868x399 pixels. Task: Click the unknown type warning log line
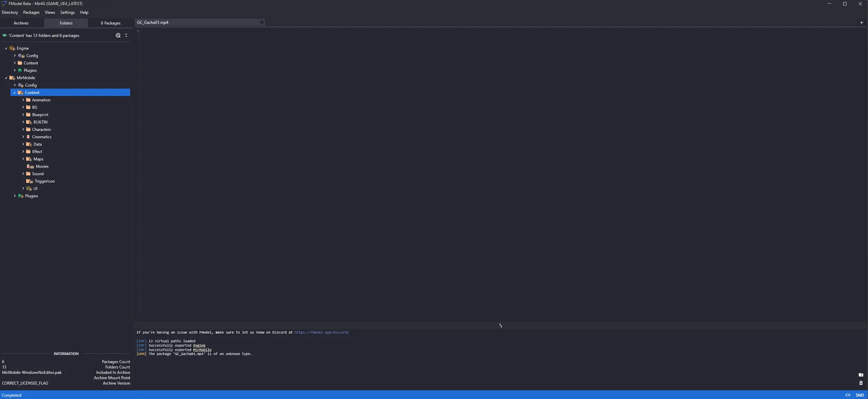[194, 354]
